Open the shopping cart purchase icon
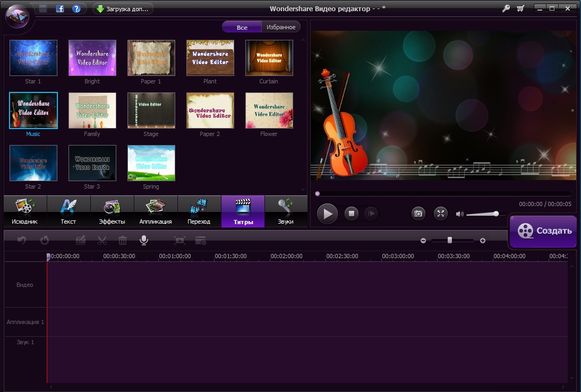581x392 pixels. [520, 8]
